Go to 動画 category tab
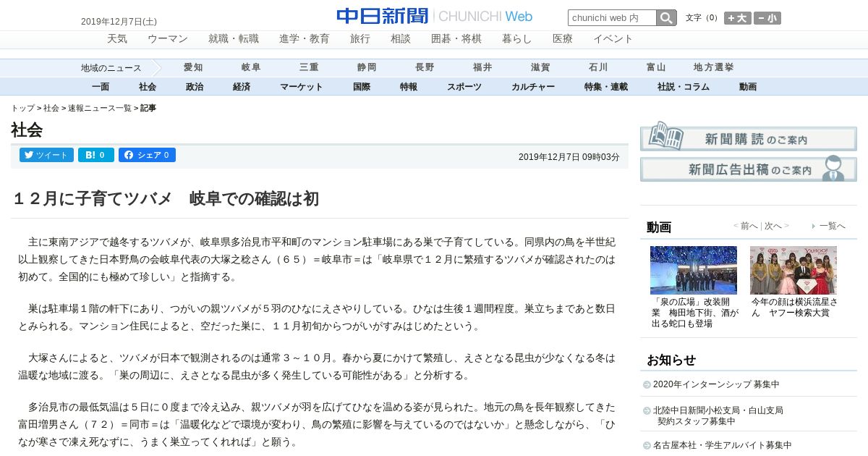868x456 pixels. 748,87
